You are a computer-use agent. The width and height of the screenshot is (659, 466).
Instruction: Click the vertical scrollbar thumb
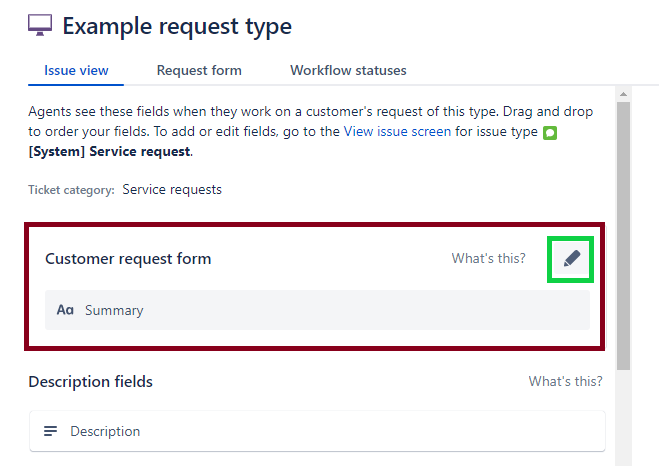pyautogui.click(x=624, y=230)
